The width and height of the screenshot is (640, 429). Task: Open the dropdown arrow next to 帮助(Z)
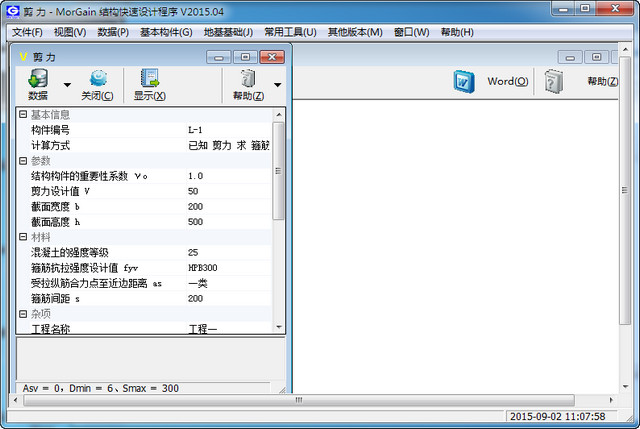point(278,85)
